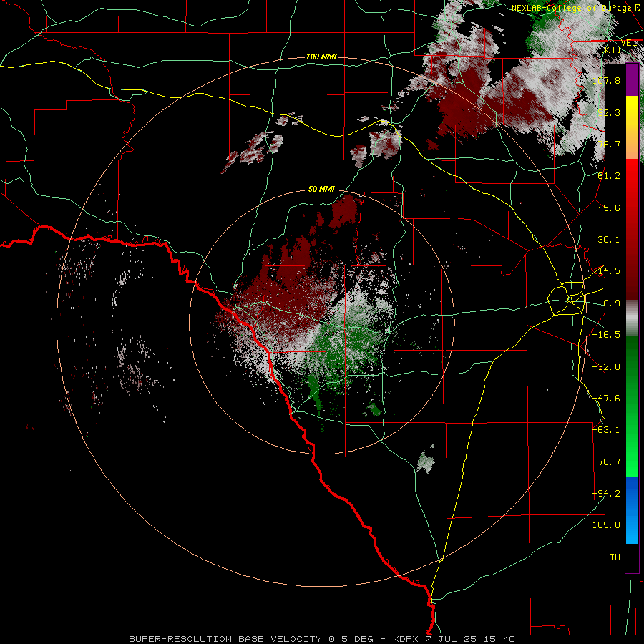Click the -94.2 velocity scale value
Viewport: 644px width, 644px height.
coord(606,494)
